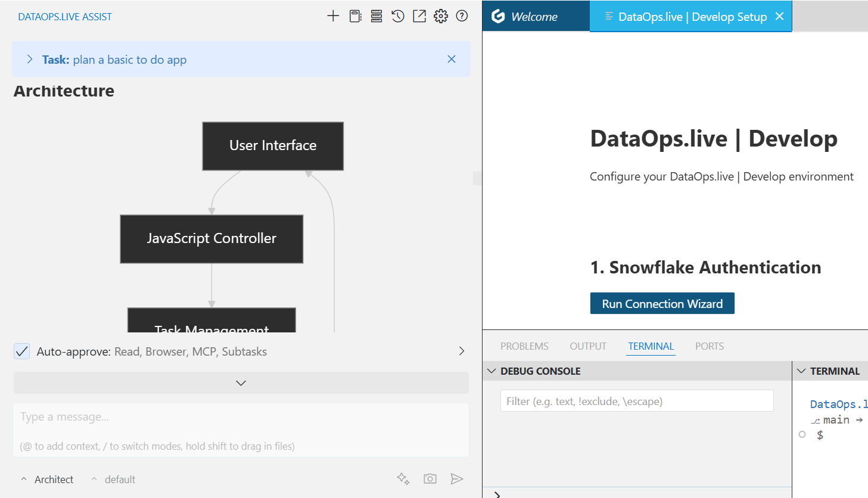This screenshot has height=498, width=868.
Task: Click the 'Type a message...' input
Action: pyautogui.click(x=241, y=430)
